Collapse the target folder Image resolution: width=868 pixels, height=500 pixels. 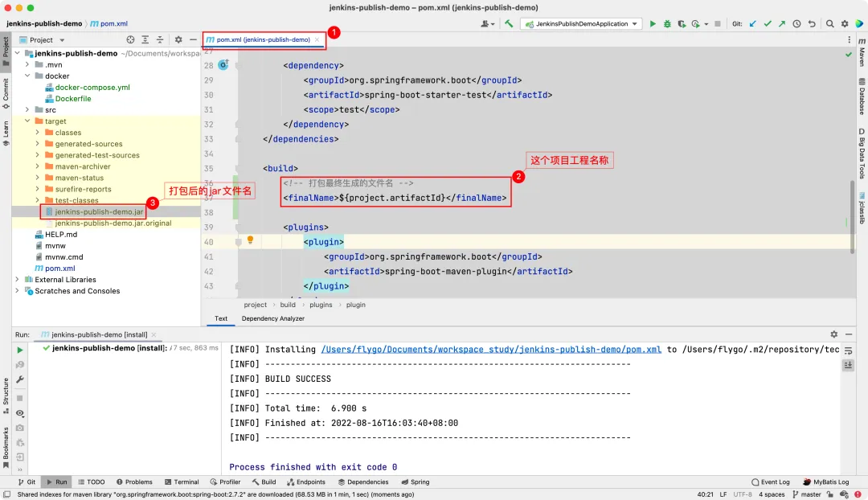(27, 121)
